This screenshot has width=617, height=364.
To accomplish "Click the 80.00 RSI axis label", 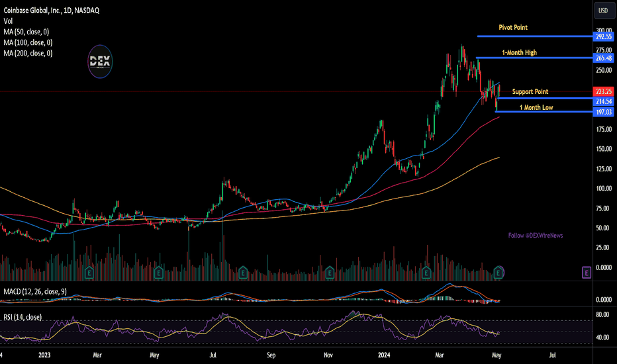I will pyautogui.click(x=602, y=315).
